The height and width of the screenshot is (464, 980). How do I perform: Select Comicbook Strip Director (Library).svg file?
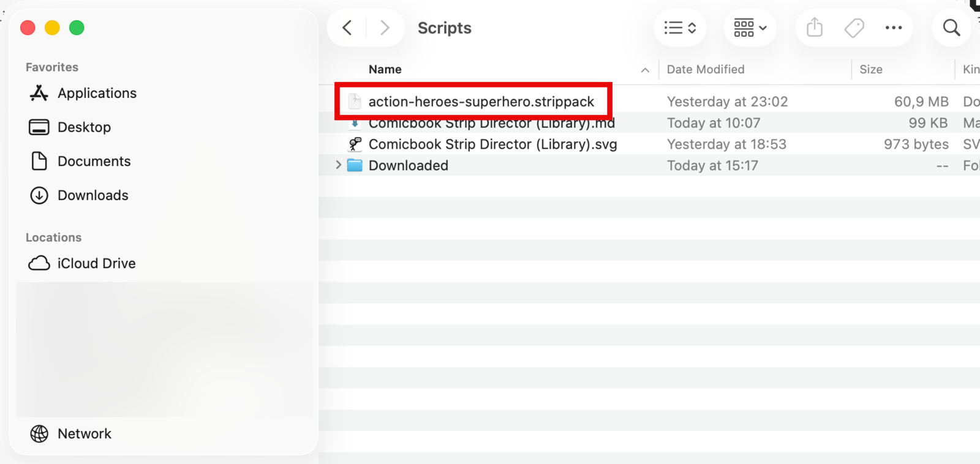[492, 144]
